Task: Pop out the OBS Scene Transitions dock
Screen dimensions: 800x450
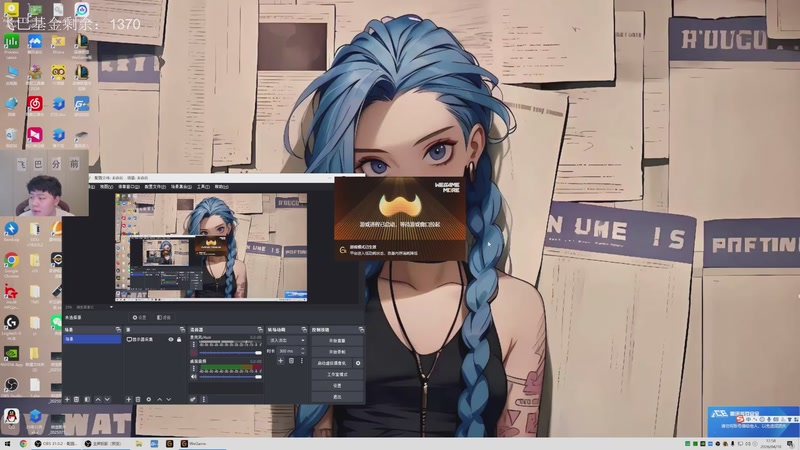Action: click(x=304, y=330)
